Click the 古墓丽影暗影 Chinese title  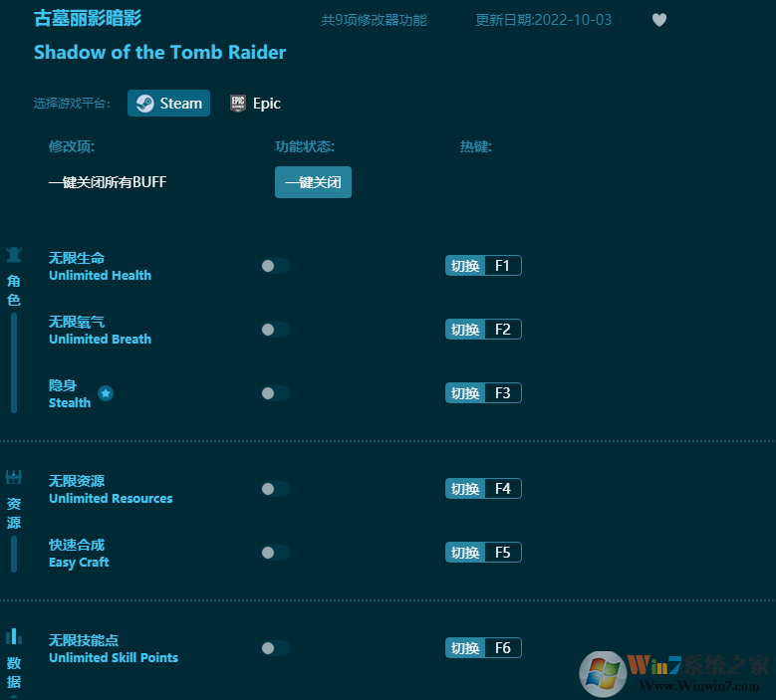[88, 19]
